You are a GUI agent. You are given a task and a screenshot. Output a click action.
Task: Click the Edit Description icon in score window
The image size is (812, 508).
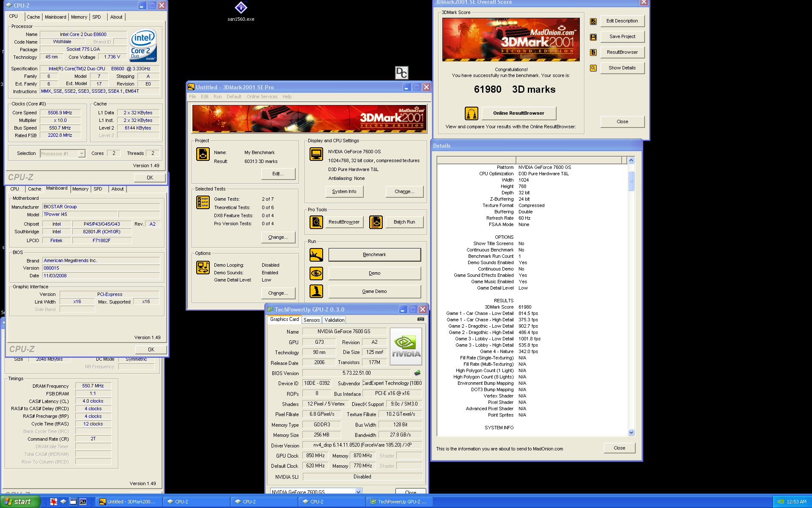[593, 21]
